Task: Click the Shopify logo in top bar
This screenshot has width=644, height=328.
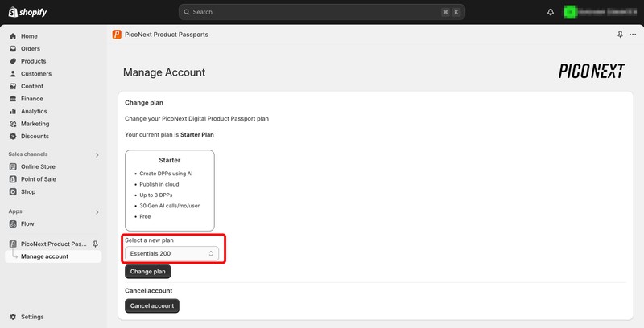Action: click(x=29, y=11)
